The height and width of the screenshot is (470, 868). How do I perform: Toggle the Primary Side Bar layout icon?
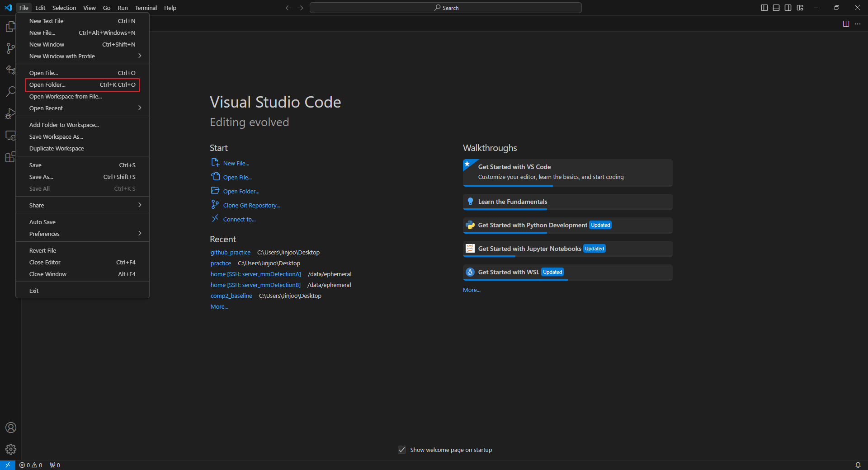(764, 8)
